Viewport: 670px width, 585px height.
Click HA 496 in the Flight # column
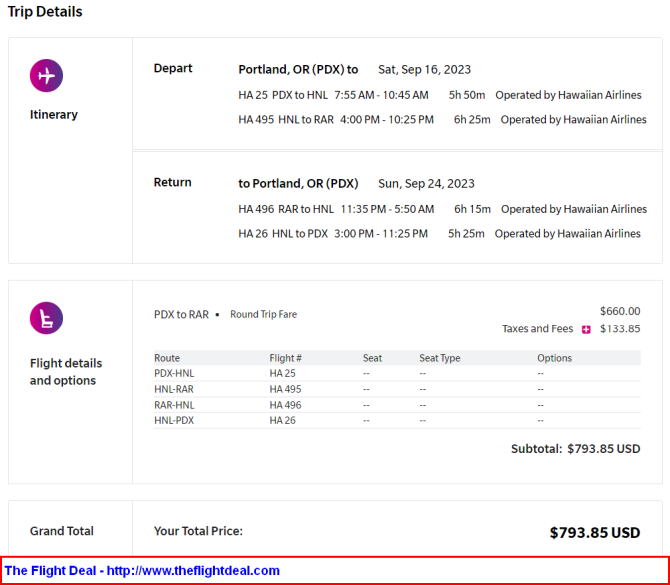(x=285, y=405)
